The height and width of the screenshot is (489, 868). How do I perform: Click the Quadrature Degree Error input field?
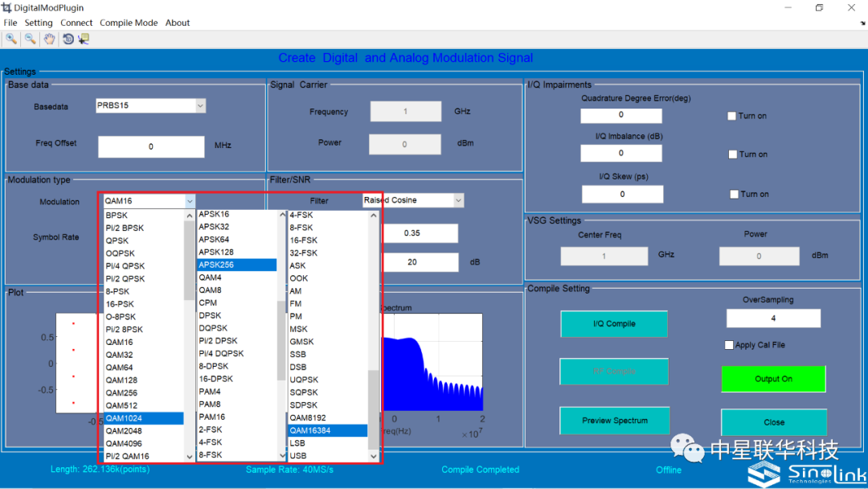(620, 115)
